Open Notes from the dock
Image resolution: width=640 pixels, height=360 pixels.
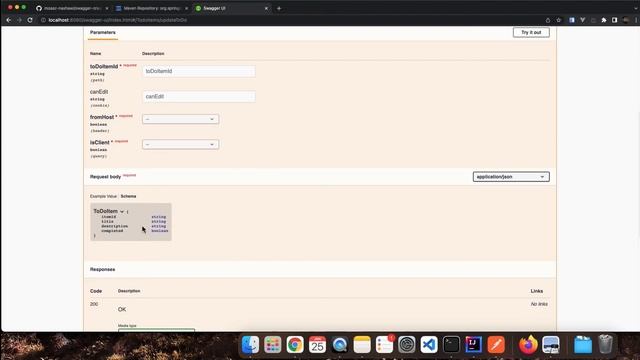pyautogui.click(x=362, y=345)
